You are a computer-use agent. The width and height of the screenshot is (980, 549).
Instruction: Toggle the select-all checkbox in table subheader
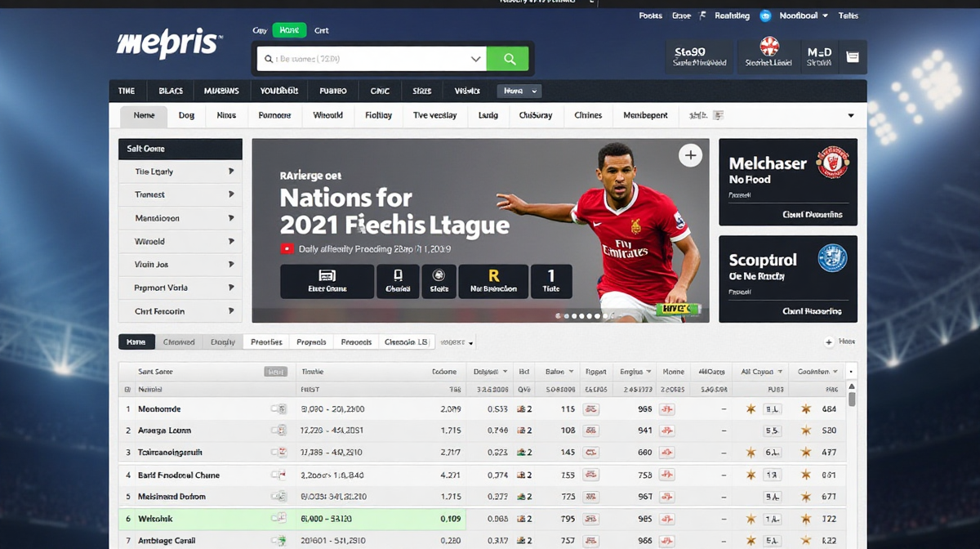coord(127,391)
